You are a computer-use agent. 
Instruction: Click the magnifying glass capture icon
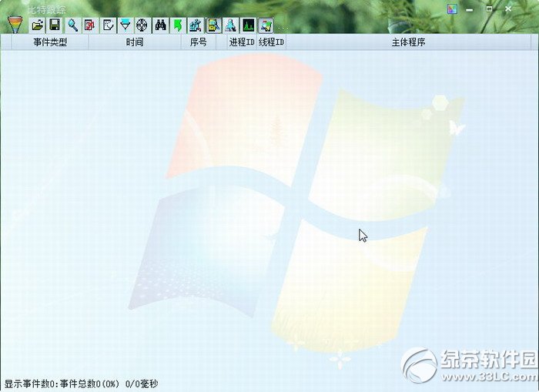[x=72, y=25]
